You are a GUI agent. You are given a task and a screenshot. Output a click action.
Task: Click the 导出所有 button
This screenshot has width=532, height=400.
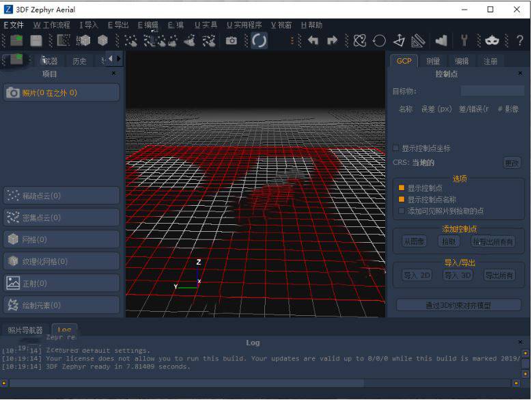499,275
